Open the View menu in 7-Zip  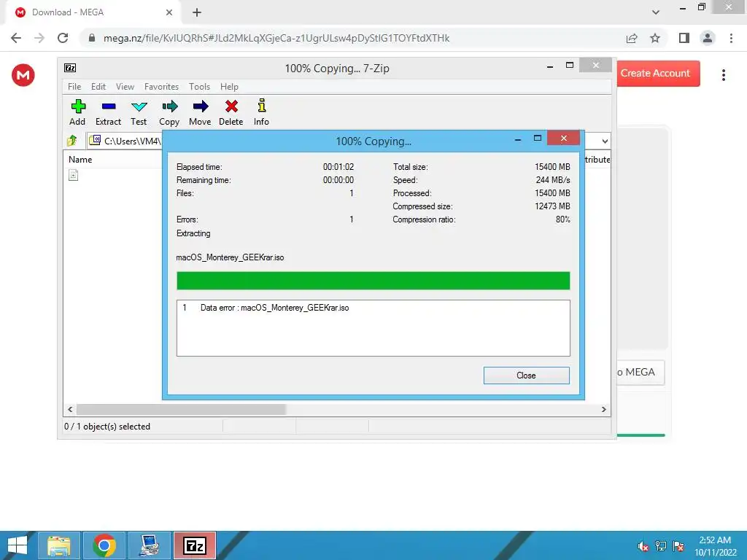(125, 87)
